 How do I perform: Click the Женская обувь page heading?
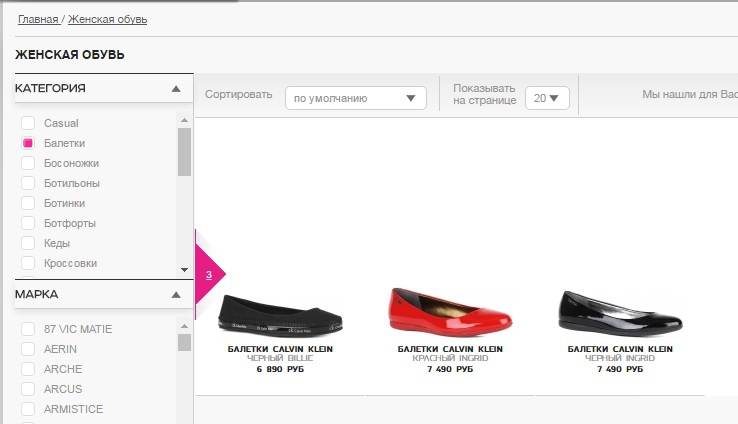tap(70, 55)
